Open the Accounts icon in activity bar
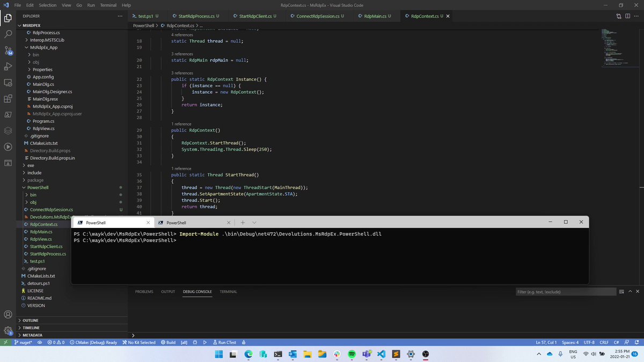Viewport: 644px width, 362px height. [8, 315]
